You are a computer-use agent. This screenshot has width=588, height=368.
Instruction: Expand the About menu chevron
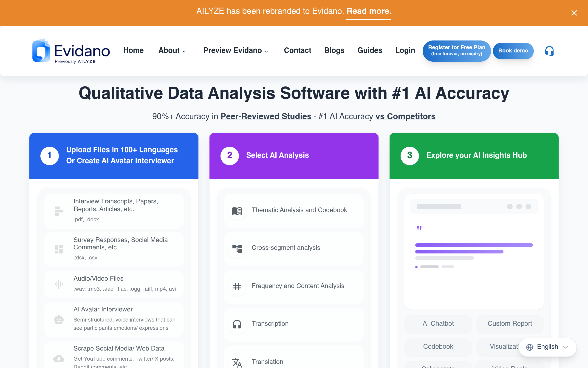pos(184,51)
